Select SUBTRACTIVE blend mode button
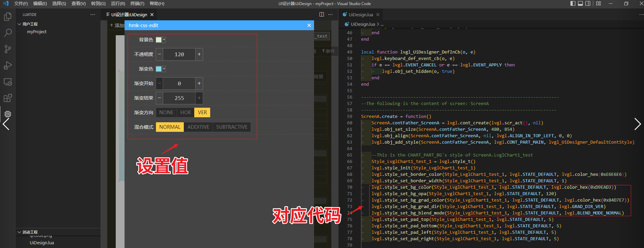Image resolution: width=644 pixels, height=248 pixels. tap(231, 127)
